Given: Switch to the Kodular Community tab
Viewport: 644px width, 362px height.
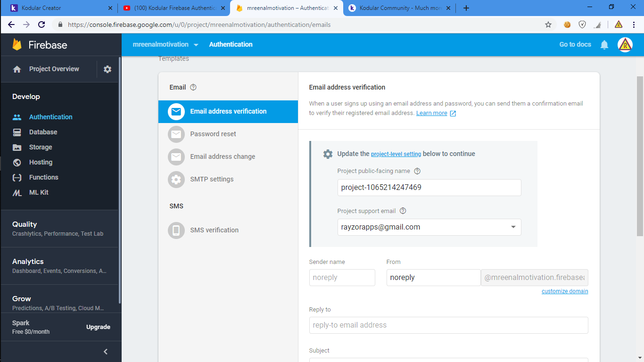Looking at the screenshot, I should (x=399, y=8).
